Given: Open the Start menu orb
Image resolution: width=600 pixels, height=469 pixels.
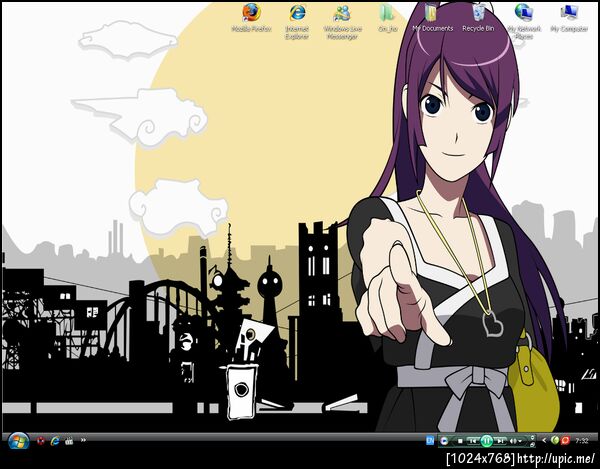Looking at the screenshot, I should (18, 441).
